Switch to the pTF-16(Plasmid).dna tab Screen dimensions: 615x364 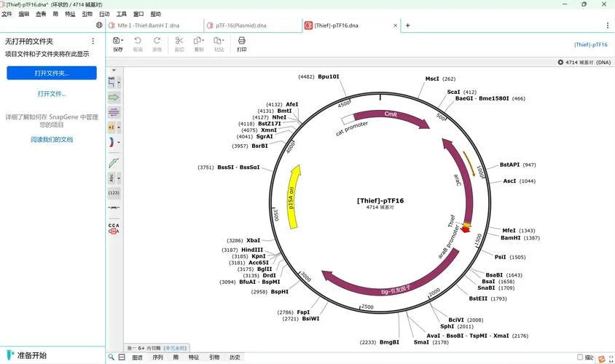point(240,25)
